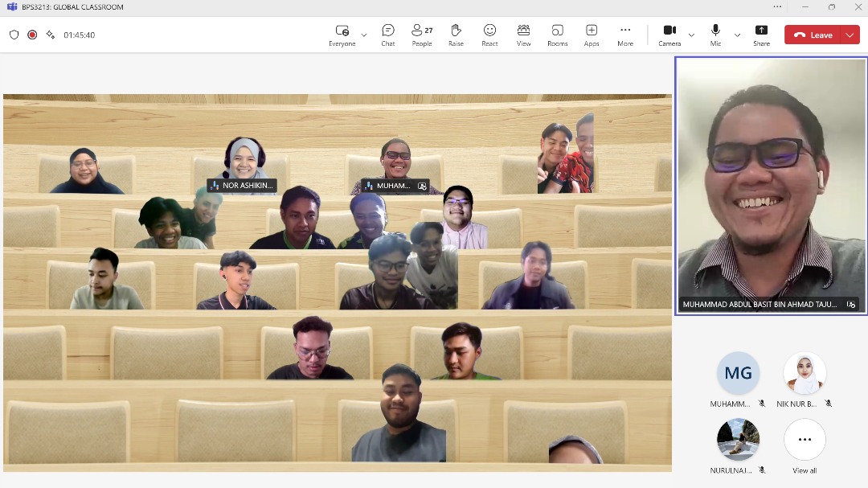Click the Everyone chat bubble icon
The width and height of the screenshot is (868, 488).
342,31
